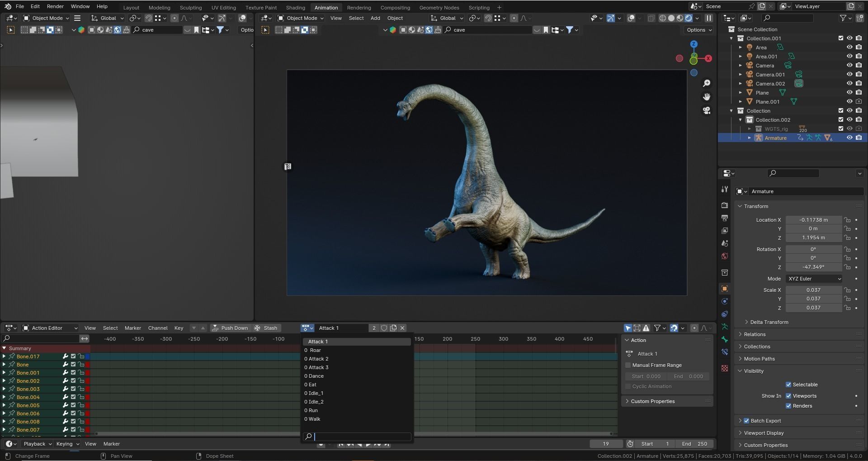
Task: Hide the Camera object with its eye icon
Action: (x=849, y=65)
